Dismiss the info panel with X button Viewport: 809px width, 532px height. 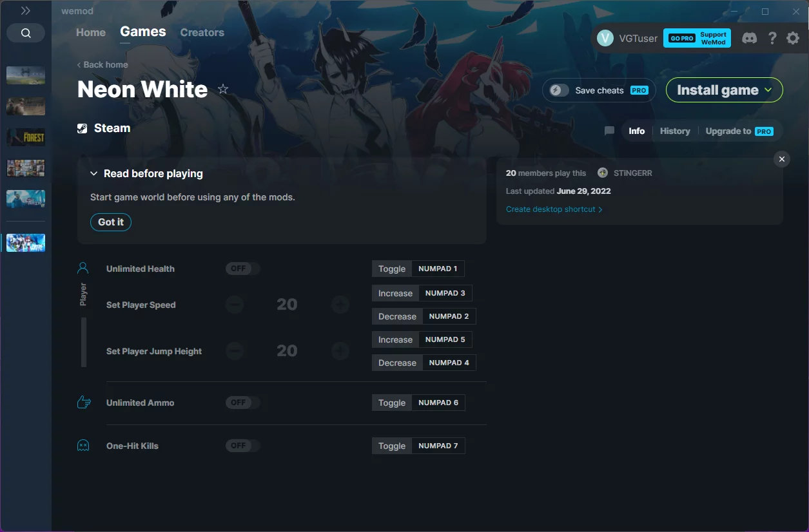click(x=782, y=159)
